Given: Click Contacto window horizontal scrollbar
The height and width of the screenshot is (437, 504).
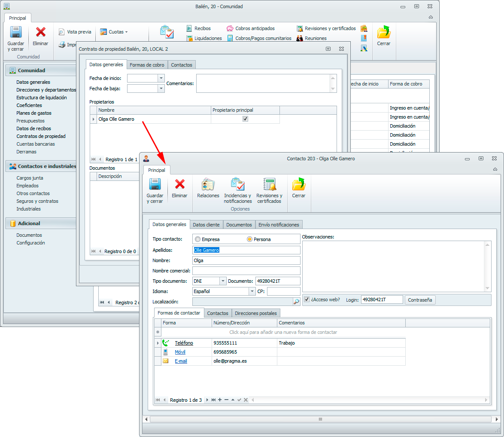Looking at the screenshot, I should (x=320, y=419).
